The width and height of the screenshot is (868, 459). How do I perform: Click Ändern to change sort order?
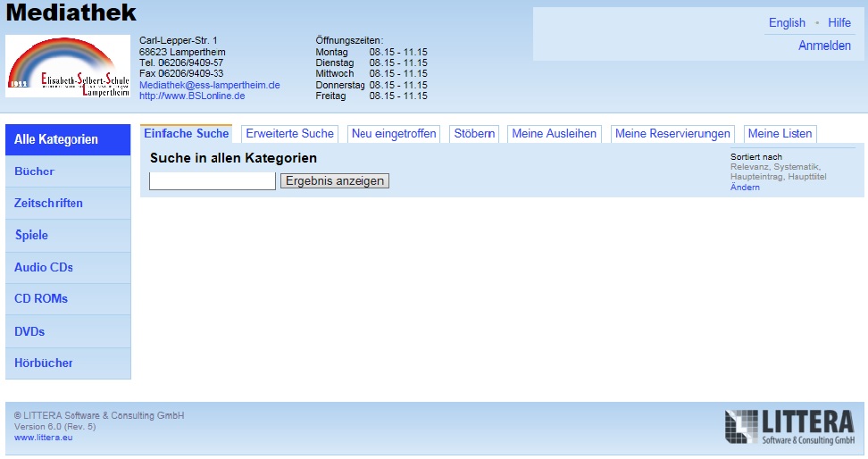pyautogui.click(x=745, y=188)
